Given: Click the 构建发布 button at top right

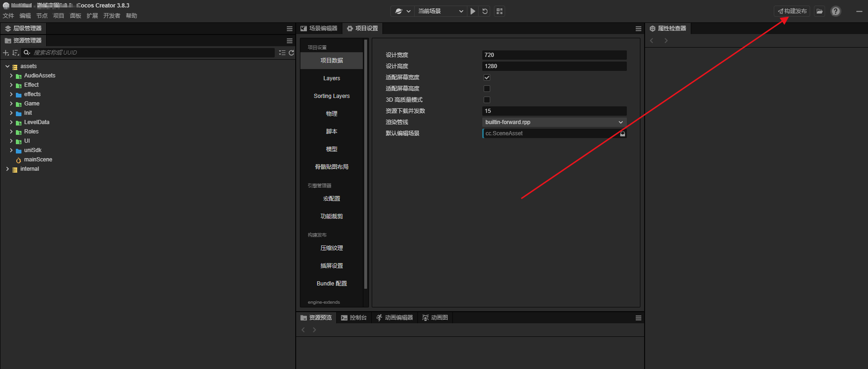Looking at the screenshot, I should [792, 11].
